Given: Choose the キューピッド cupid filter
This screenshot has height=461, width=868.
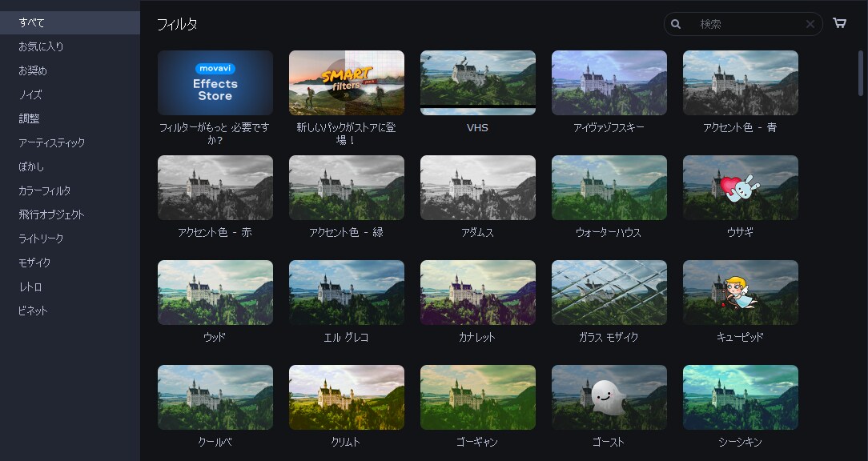Looking at the screenshot, I should [x=741, y=292].
